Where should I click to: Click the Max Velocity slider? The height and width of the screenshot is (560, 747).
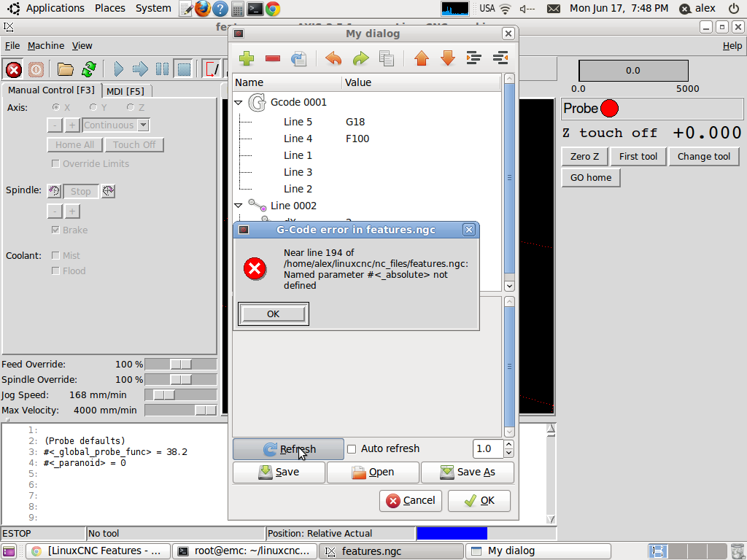tap(181, 410)
